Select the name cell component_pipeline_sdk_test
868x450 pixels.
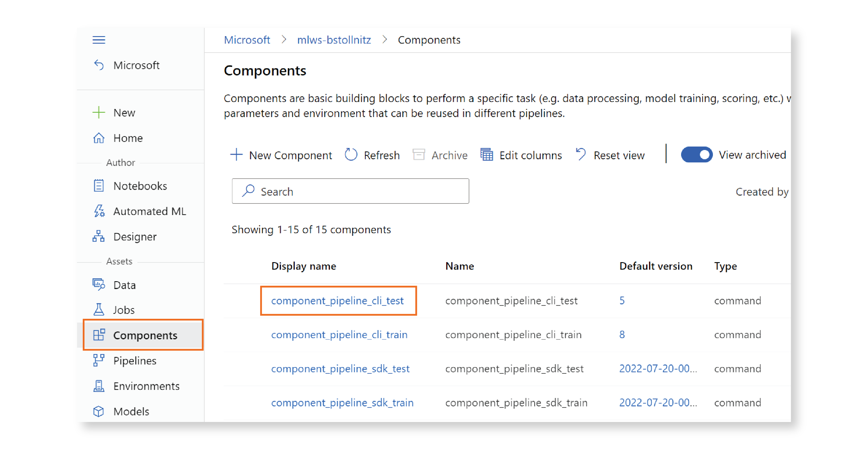pyautogui.click(x=514, y=368)
